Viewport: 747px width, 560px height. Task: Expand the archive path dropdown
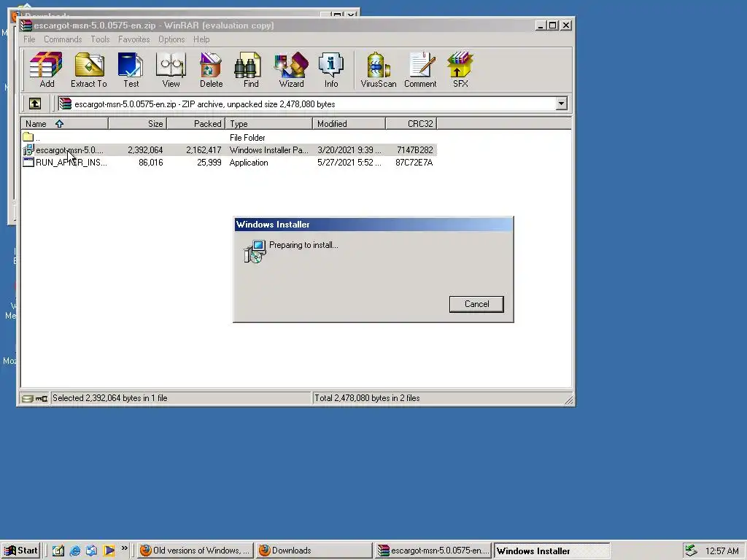561,104
